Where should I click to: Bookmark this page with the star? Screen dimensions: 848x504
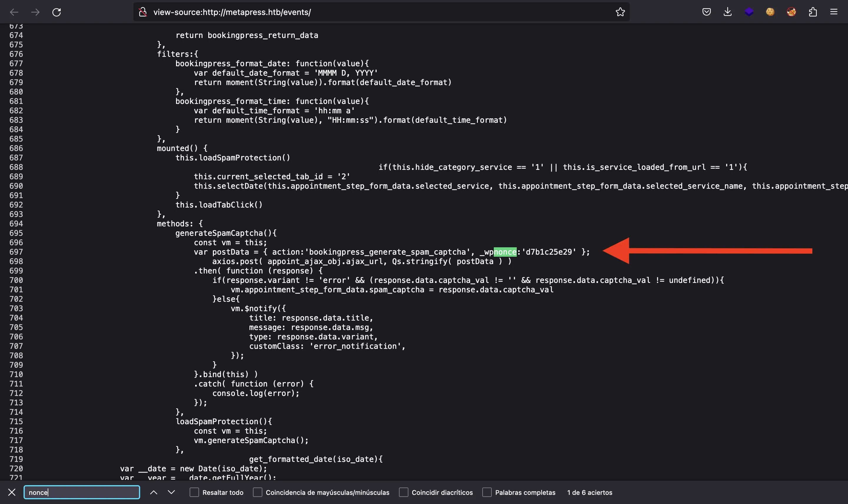click(620, 12)
